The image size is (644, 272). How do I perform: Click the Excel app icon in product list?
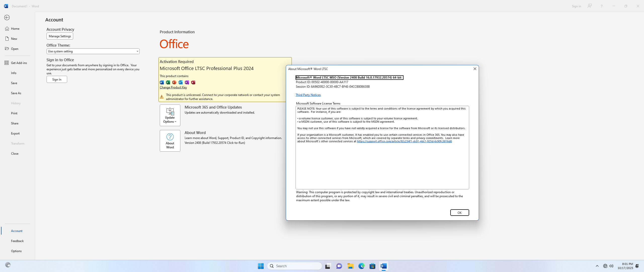click(168, 82)
